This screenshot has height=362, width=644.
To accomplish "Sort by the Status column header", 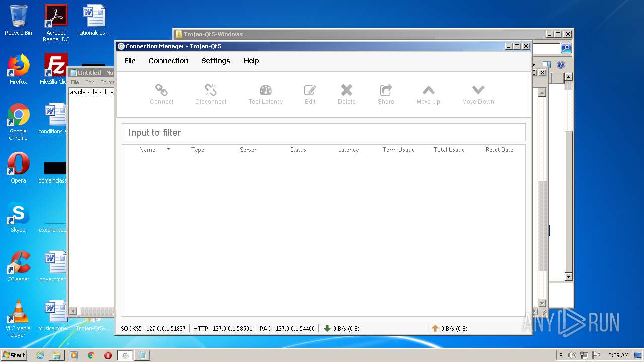I will point(298,150).
